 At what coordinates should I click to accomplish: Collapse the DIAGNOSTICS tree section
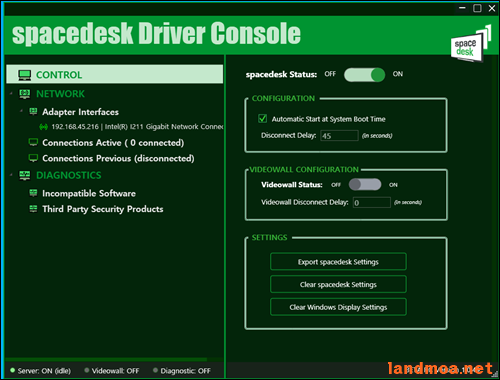pos(11,175)
